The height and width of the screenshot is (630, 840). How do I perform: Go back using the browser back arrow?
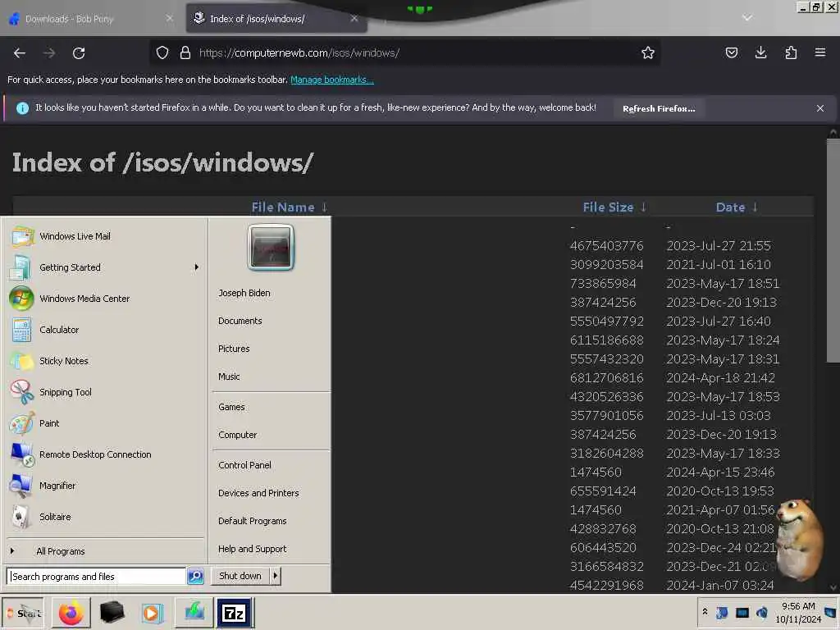[x=20, y=53]
